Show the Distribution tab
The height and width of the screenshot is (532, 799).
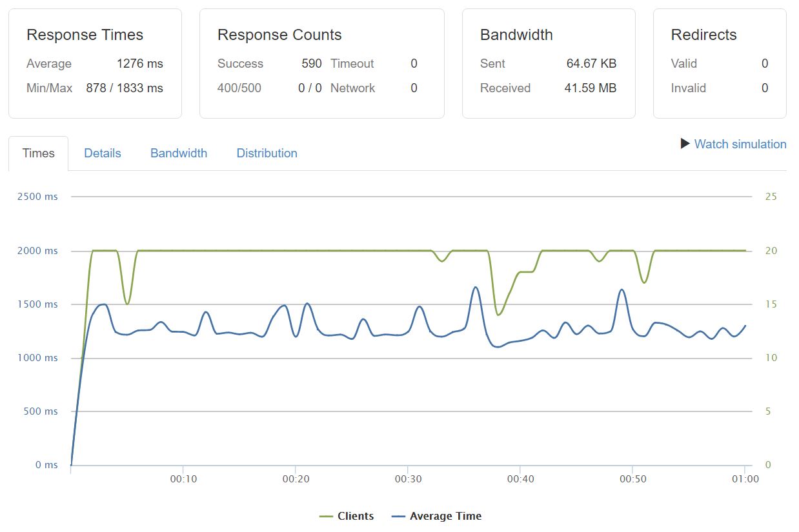[267, 153]
